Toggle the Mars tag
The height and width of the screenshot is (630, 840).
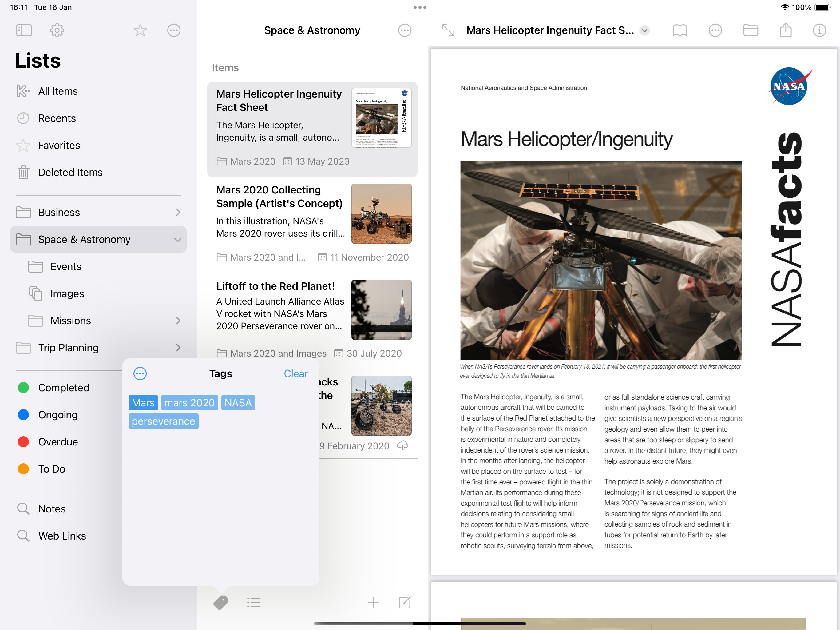(143, 402)
